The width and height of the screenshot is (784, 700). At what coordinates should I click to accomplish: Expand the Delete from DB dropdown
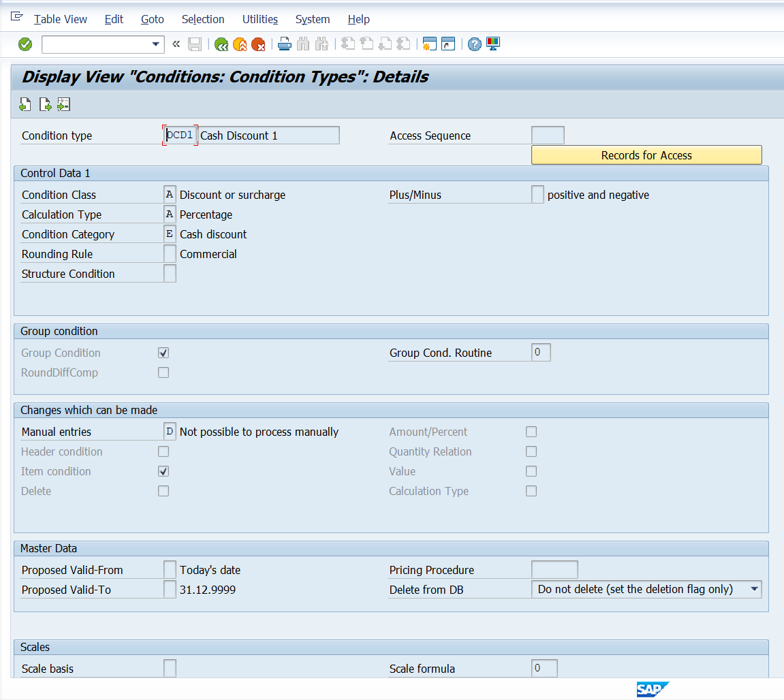[754, 590]
